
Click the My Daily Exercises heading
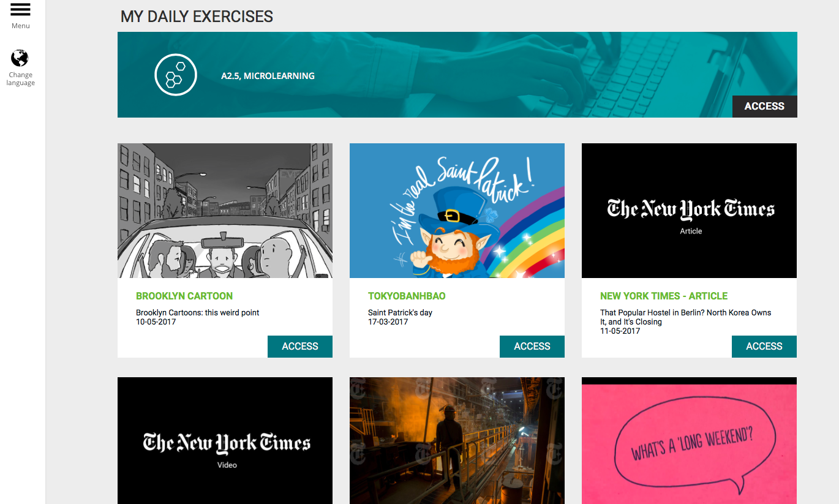(x=197, y=17)
